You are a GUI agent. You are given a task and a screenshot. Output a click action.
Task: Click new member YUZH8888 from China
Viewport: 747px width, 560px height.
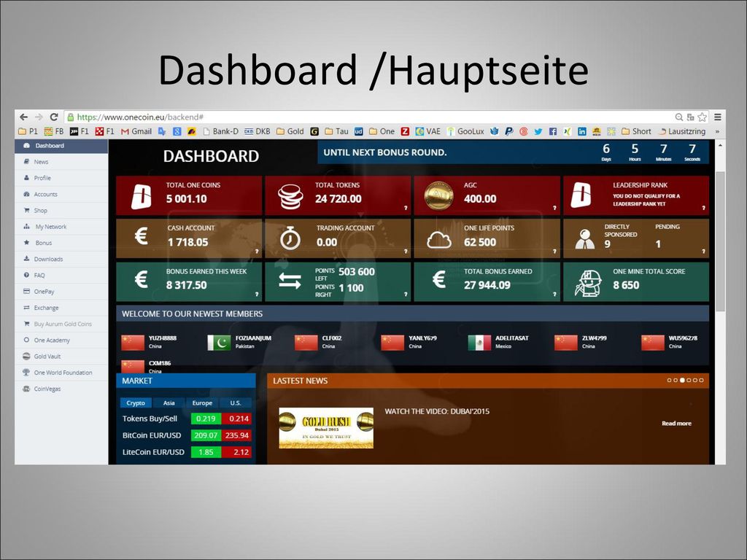coord(149,342)
